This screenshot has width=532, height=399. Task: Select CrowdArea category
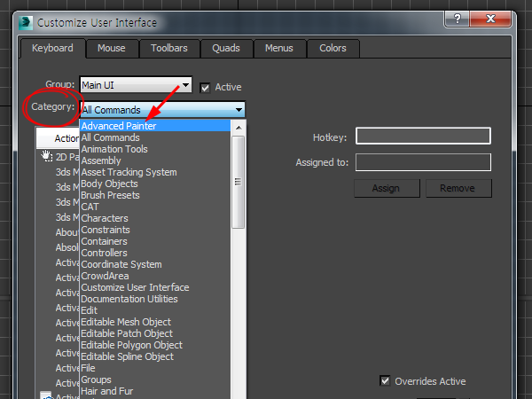pos(155,276)
